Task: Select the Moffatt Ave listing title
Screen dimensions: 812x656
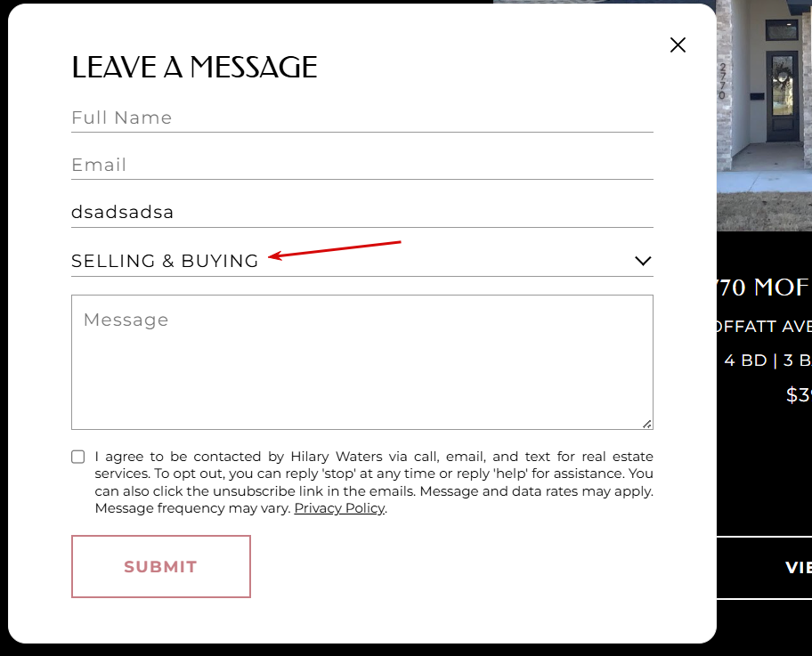Action: pyautogui.click(x=764, y=288)
